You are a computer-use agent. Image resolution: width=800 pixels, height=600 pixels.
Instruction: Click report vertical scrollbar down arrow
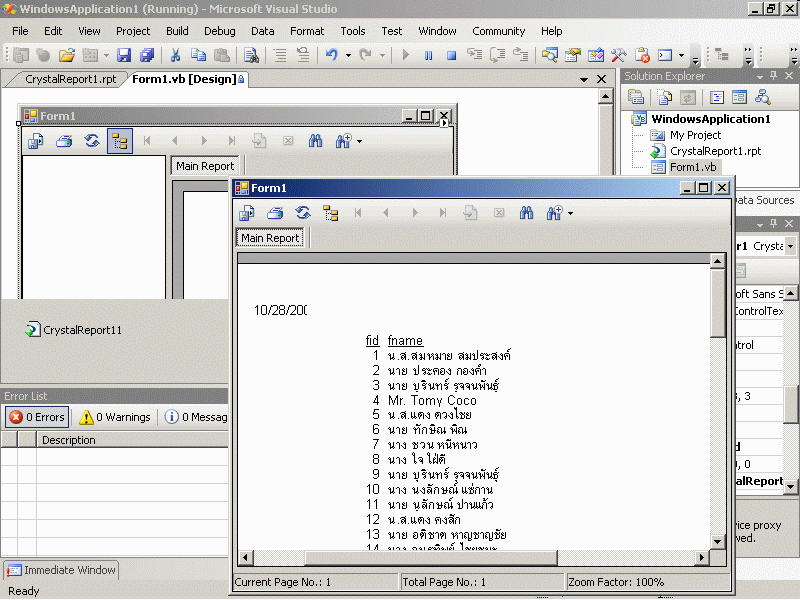717,541
